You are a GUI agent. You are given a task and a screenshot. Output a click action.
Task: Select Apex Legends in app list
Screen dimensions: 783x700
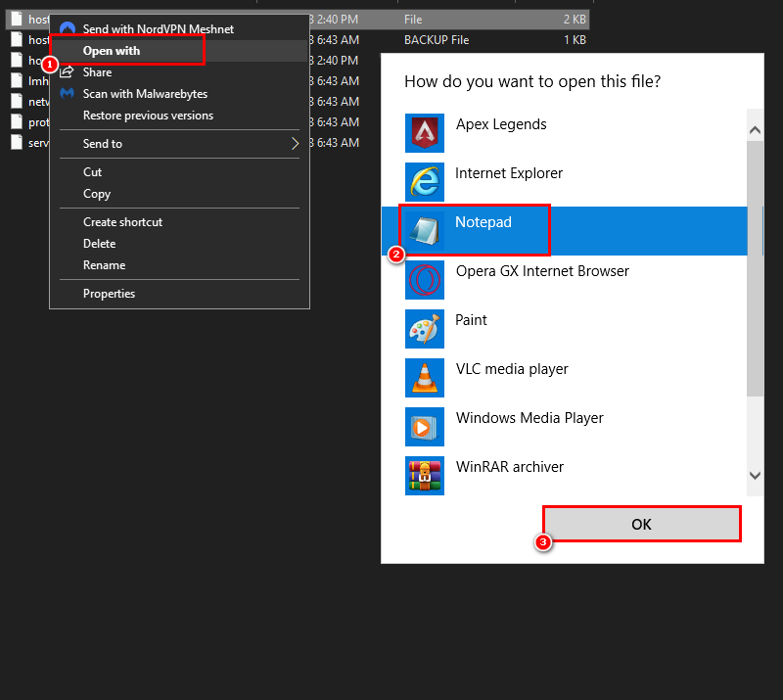(565, 133)
